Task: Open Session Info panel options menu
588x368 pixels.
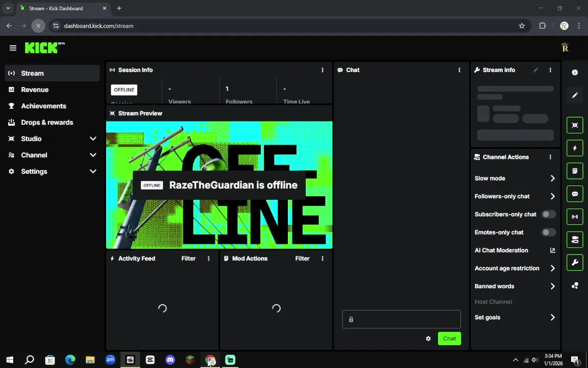Action: coord(323,70)
